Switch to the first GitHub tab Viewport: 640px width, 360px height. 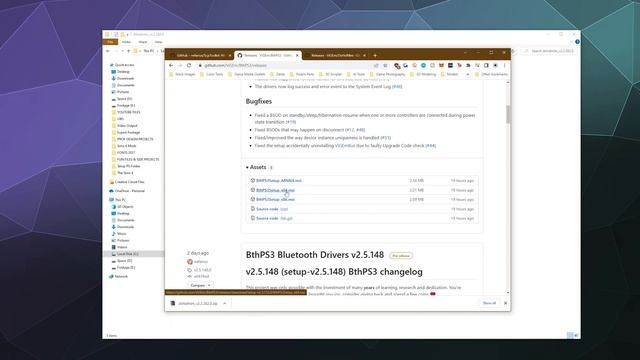[200, 55]
